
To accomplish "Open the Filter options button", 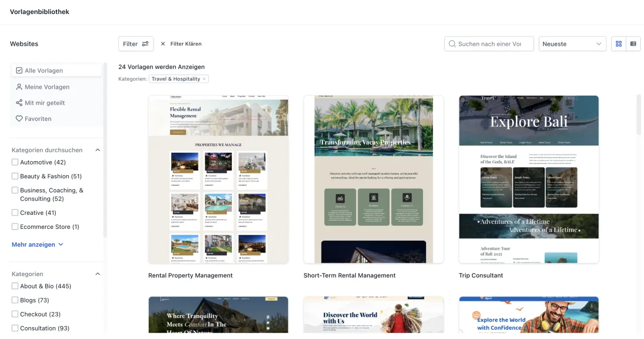I will [136, 44].
